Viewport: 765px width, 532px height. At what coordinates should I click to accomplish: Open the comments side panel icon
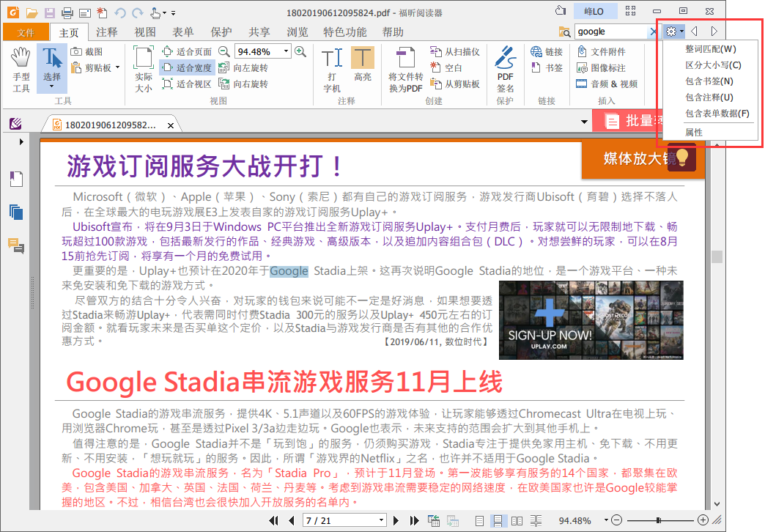coord(16,245)
